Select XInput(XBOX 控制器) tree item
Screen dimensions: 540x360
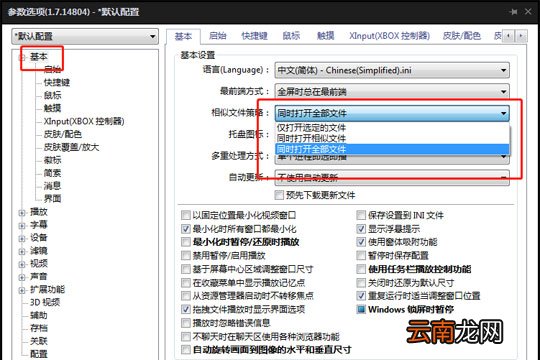(x=84, y=121)
